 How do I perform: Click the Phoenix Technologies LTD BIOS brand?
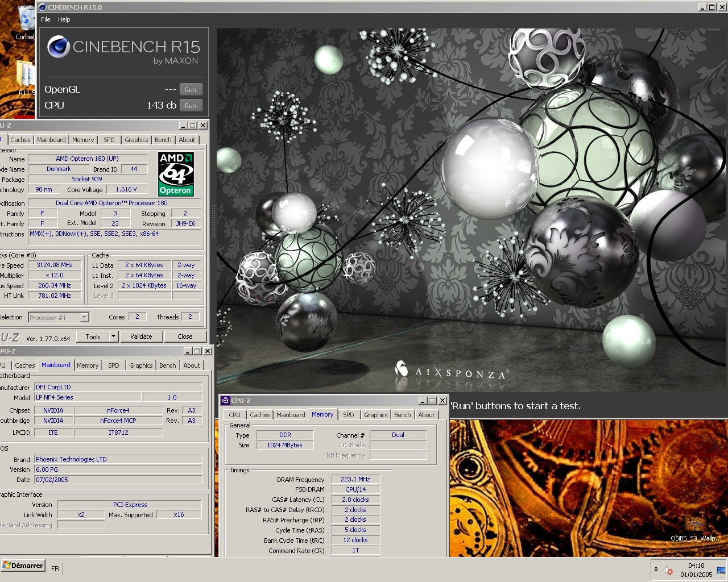(118, 459)
